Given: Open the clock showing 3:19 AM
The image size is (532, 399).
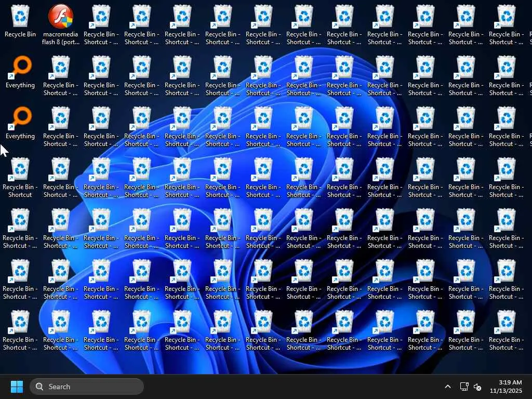Looking at the screenshot, I should (x=510, y=382).
